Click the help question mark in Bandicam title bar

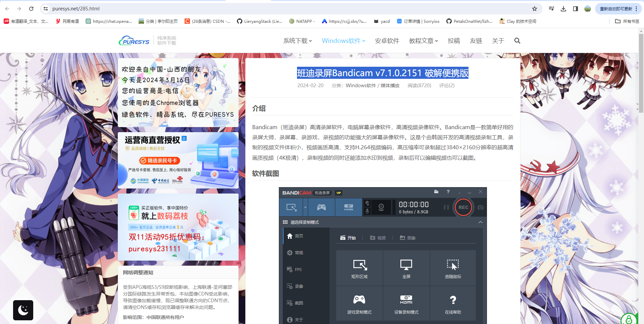coord(448,192)
